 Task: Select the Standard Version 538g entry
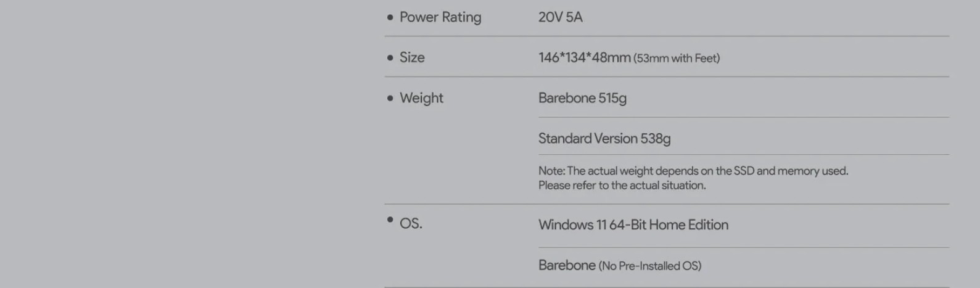tap(604, 139)
